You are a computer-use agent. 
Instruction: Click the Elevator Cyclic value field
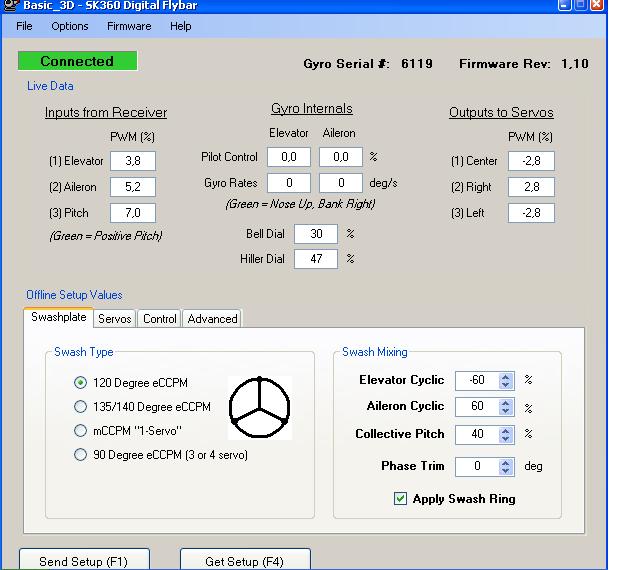(477, 381)
